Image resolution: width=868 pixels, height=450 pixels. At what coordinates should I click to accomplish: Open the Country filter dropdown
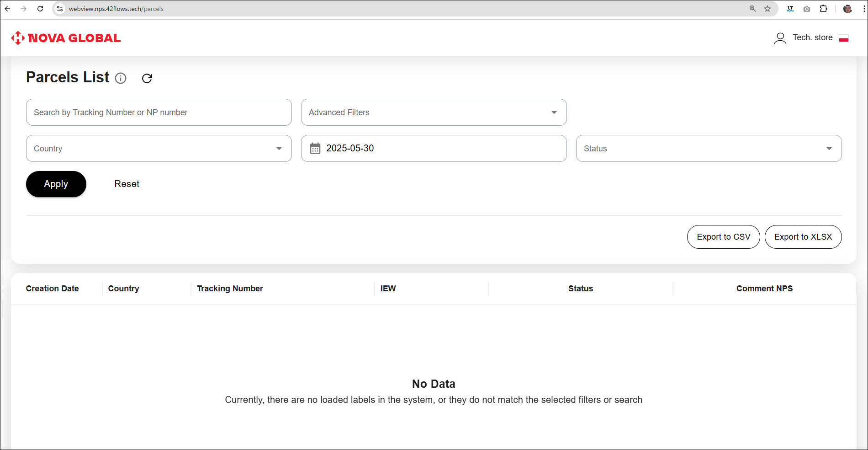click(159, 149)
